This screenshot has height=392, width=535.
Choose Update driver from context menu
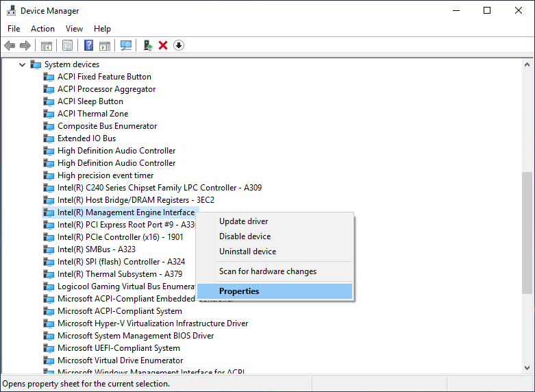(275, 221)
